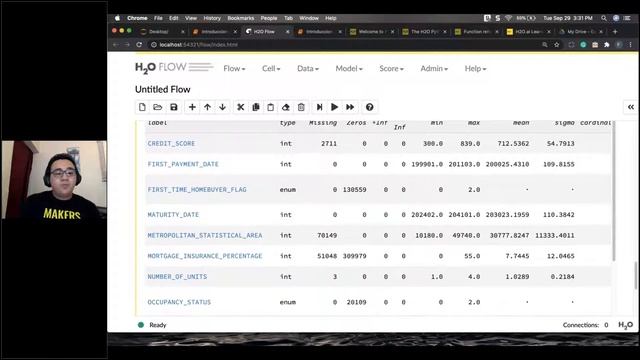Save the flow using the floppy disk icon
Viewport: 640px width, 360px height.
coord(174,107)
